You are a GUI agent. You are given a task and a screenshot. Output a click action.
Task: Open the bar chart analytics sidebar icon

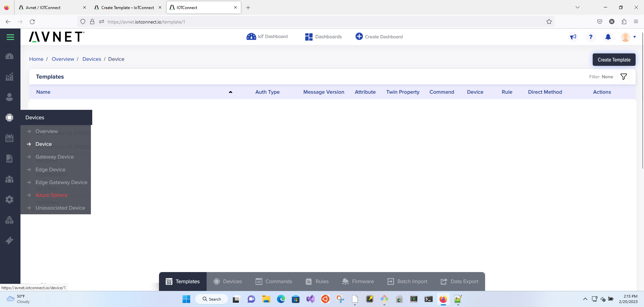pyautogui.click(x=9, y=77)
